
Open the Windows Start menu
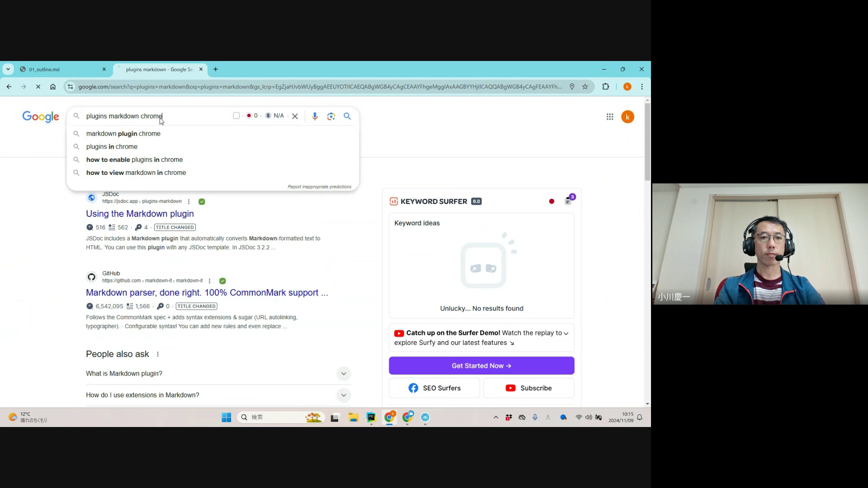point(226,418)
